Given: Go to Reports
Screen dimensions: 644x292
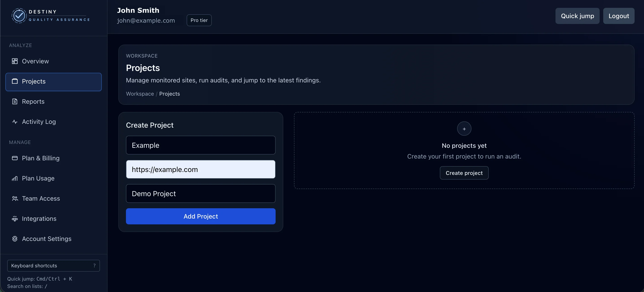Looking at the screenshot, I should click(54, 102).
